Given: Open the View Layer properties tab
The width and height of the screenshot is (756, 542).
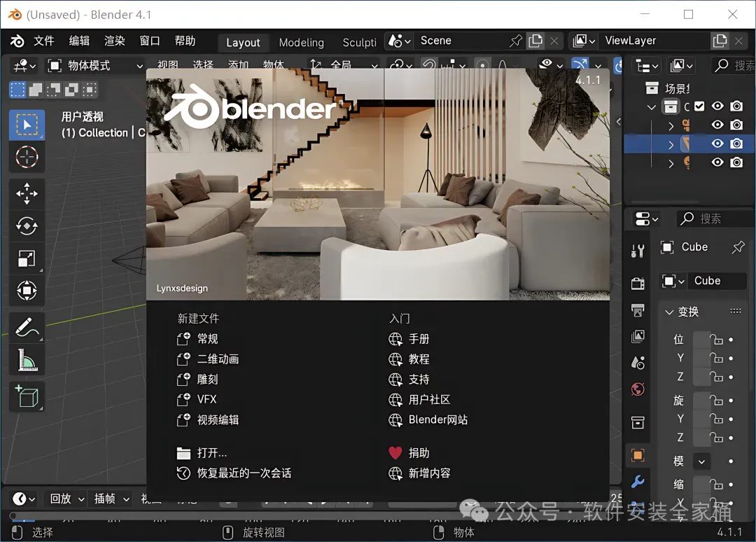Looking at the screenshot, I should point(638,336).
